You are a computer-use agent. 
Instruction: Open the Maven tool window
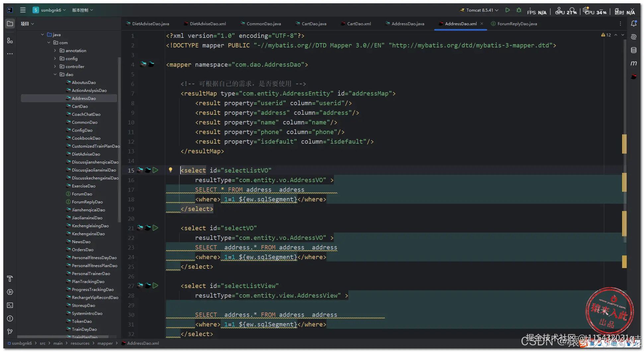click(633, 63)
